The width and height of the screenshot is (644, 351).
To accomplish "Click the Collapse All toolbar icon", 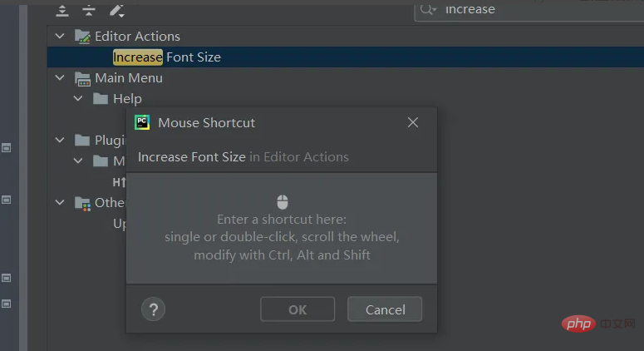I will point(89,10).
